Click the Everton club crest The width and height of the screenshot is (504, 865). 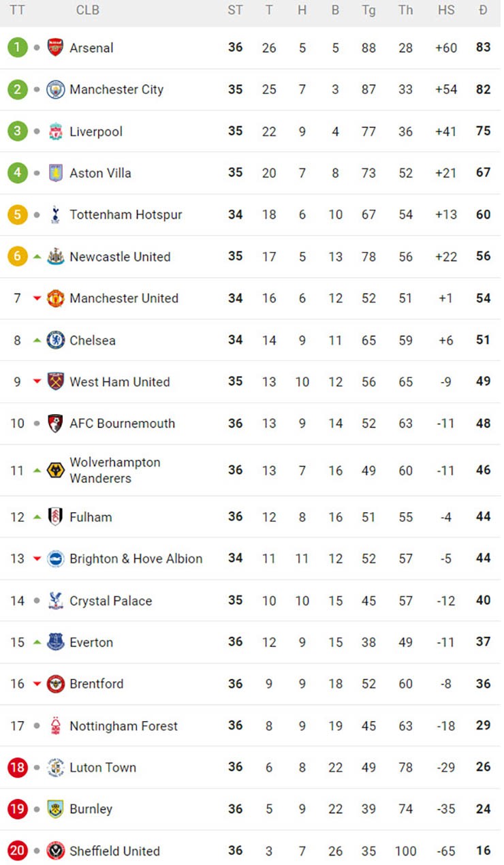tap(55, 642)
